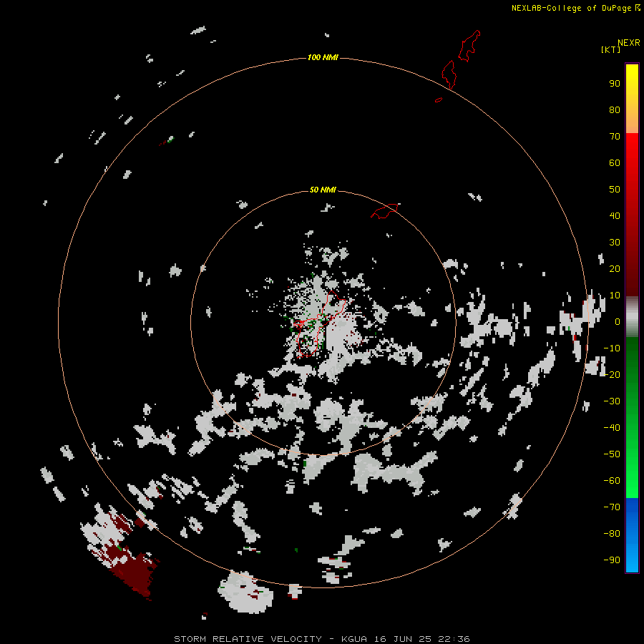
Task: Click the [KT] units label
Action: (610, 49)
